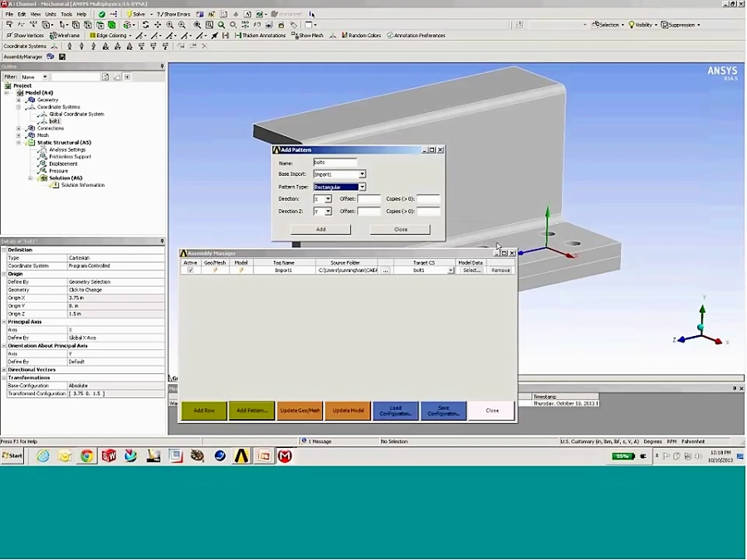Open the Tools menu

(66, 14)
